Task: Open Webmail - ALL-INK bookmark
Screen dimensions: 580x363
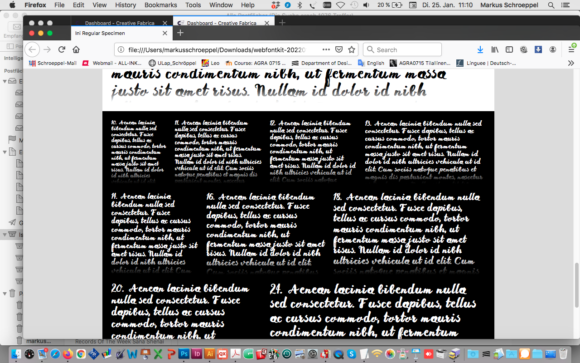Action: pyautogui.click(x=112, y=63)
